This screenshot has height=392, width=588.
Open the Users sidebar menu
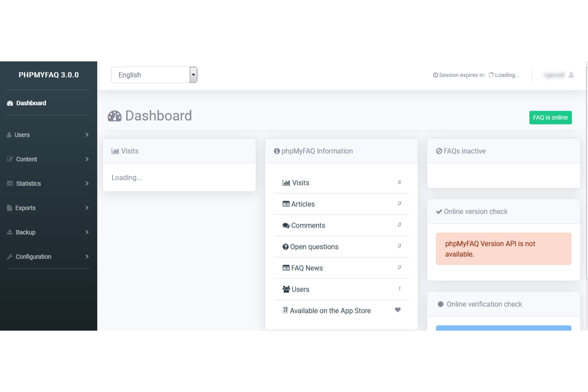click(48, 135)
